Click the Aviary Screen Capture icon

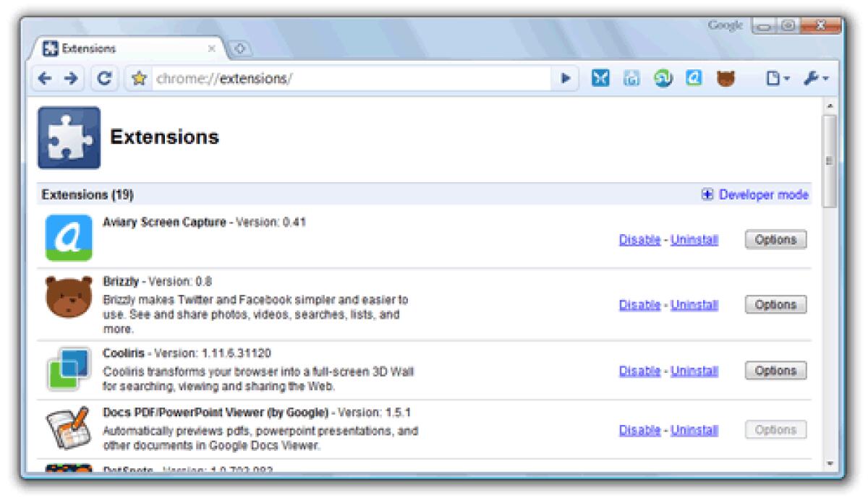click(x=69, y=237)
